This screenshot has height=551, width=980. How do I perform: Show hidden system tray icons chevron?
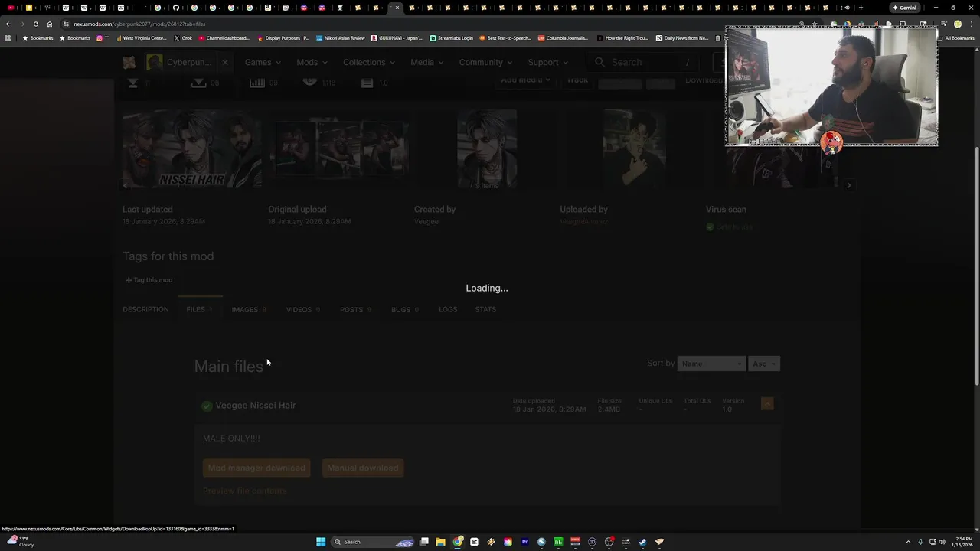(x=908, y=542)
